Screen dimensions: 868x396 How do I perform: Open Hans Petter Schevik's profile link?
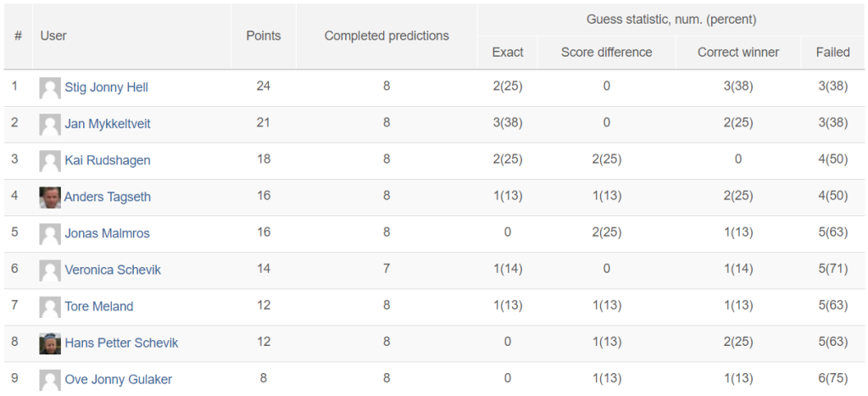[x=121, y=343]
